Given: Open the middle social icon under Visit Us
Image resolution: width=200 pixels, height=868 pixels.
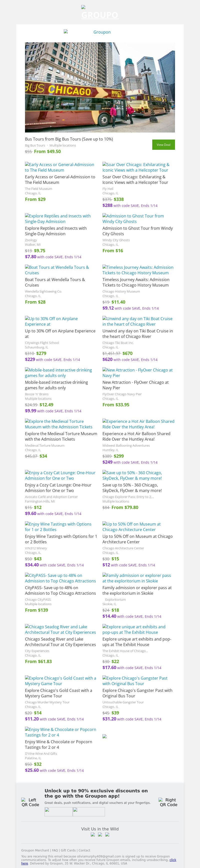Looking at the screenshot, I should (x=100, y=835).
